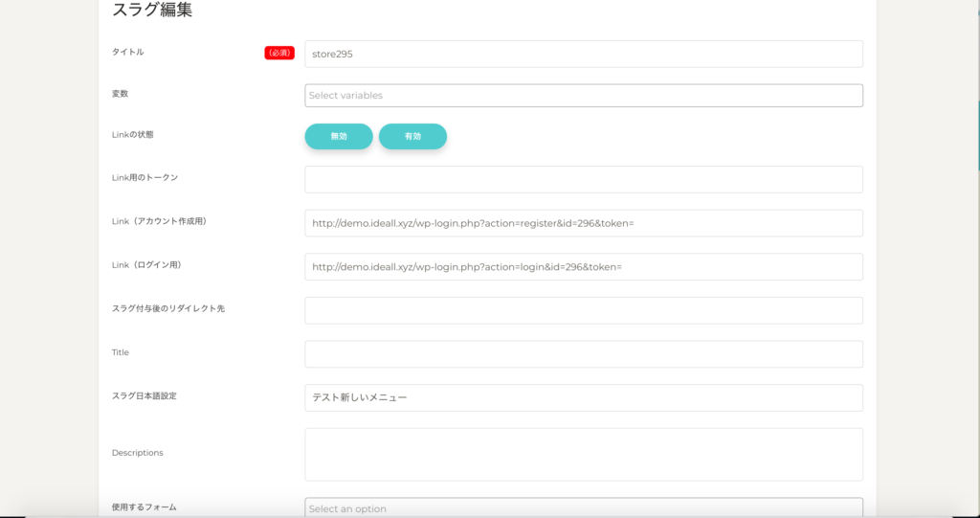Click the account registration Link URL field
This screenshot has width=980, height=518.
[583, 223]
